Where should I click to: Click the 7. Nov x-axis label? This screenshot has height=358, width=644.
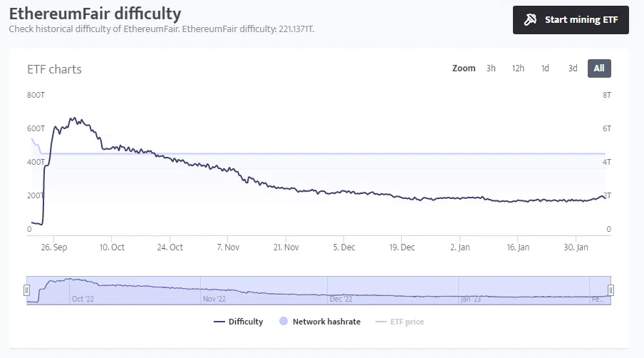point(228,247)
